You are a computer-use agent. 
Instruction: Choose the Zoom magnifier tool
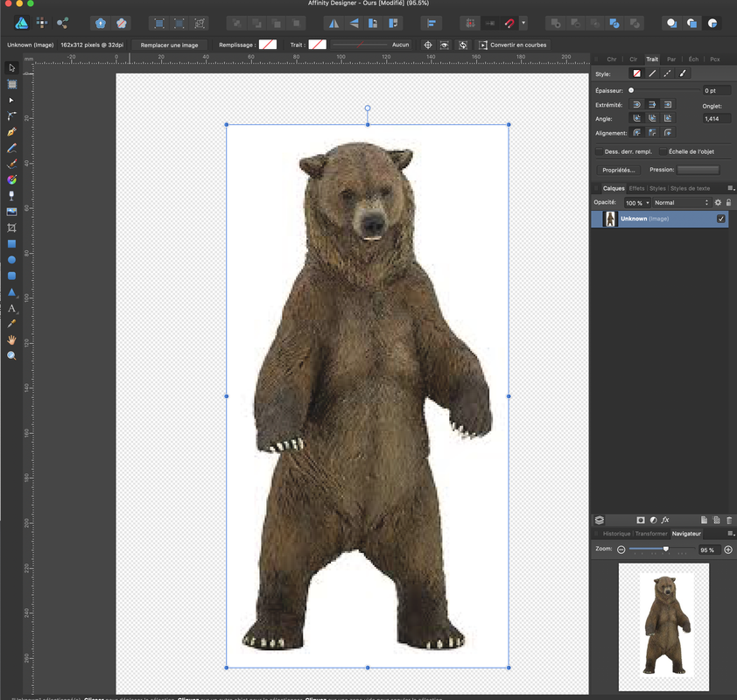tap(12, 355)
